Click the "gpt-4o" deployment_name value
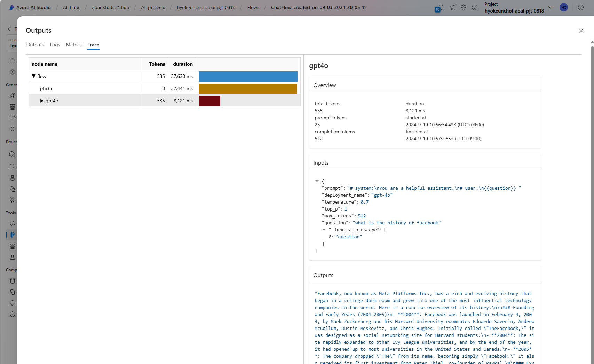594x364 pixels. tap(382, 195)
